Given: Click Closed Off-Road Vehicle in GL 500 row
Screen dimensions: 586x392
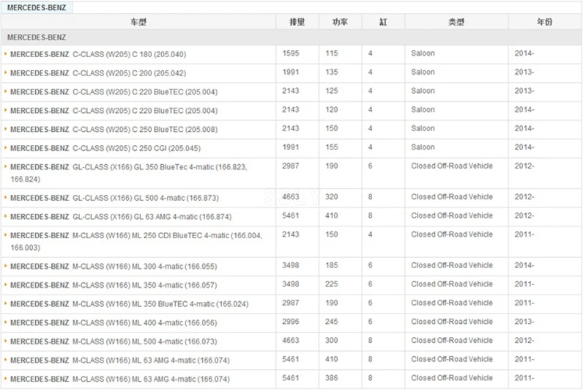Looking at the screenshot, I should pos(452,197).
